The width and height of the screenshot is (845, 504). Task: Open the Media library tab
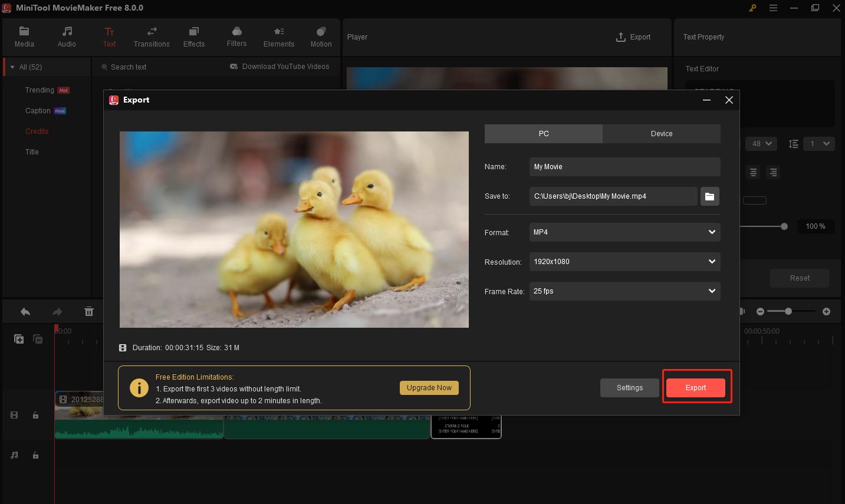pos(24,37)
